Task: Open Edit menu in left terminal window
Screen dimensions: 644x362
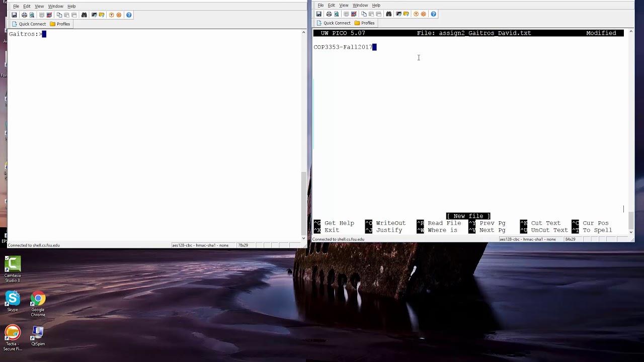Action: pos(27,6)
